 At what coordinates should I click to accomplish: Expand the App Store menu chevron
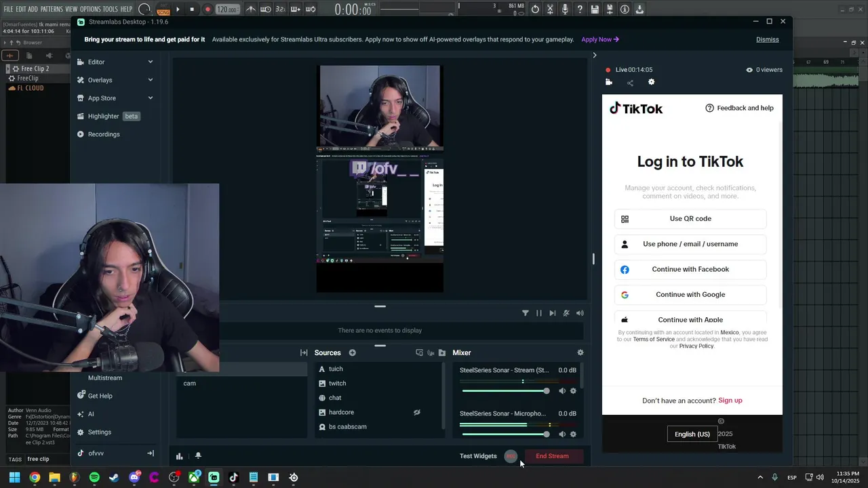[151, 98]
